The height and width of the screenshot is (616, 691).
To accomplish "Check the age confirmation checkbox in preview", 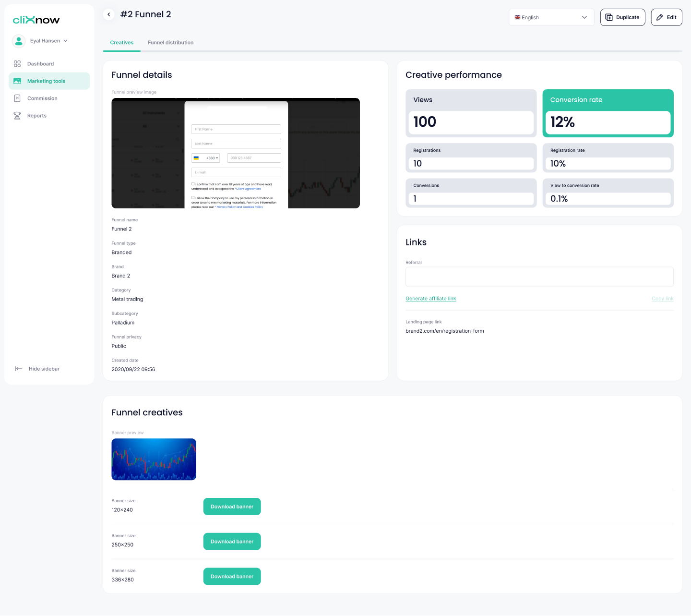I will (x=193, y=184).
